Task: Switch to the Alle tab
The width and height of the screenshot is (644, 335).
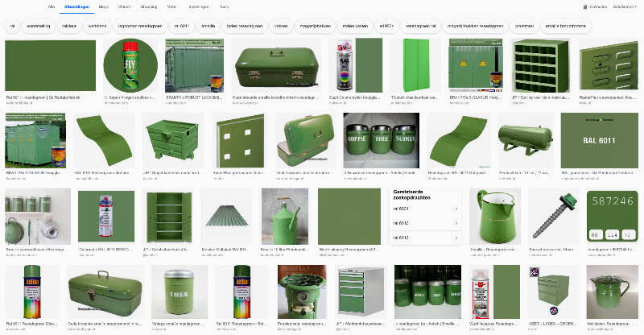Action: [x=52, y=7]
